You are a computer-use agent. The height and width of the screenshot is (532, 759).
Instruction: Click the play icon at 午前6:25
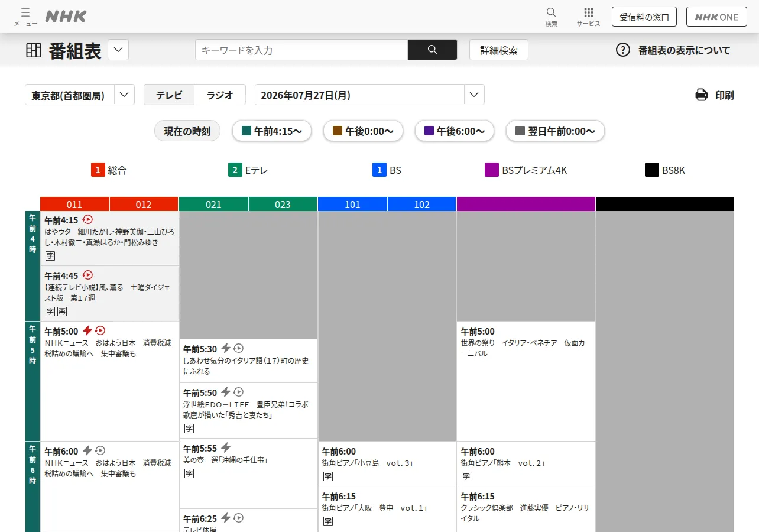(x=239, y=518)
